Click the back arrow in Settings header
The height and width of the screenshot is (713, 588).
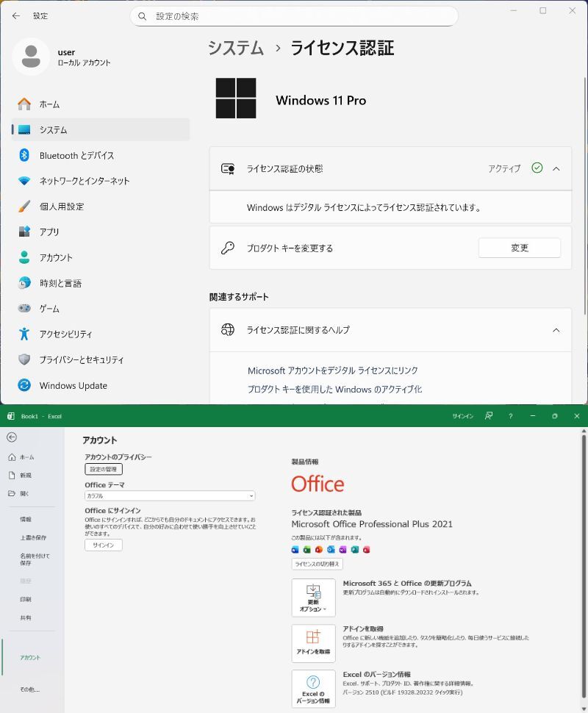pyautogui.click(x=15, y=15)
